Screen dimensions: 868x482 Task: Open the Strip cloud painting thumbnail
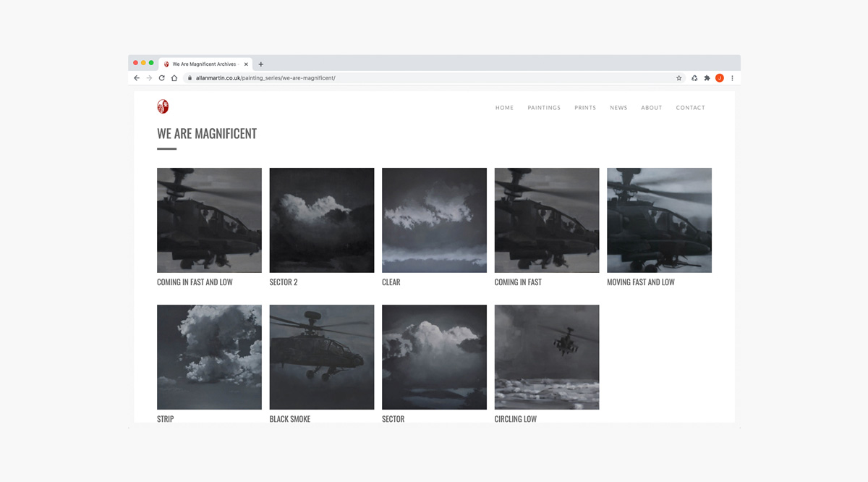[209, 357]
